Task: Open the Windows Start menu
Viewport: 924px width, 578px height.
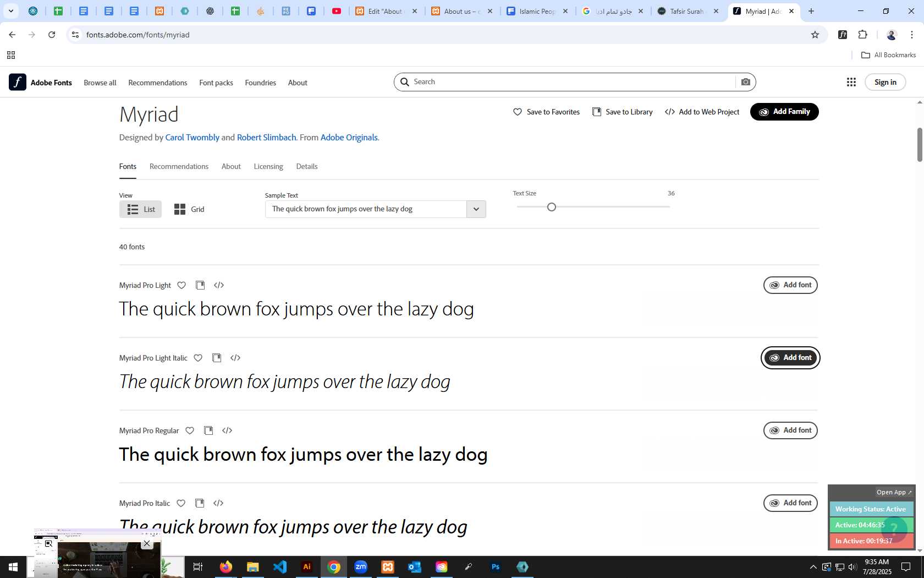Action: (13, 567)
